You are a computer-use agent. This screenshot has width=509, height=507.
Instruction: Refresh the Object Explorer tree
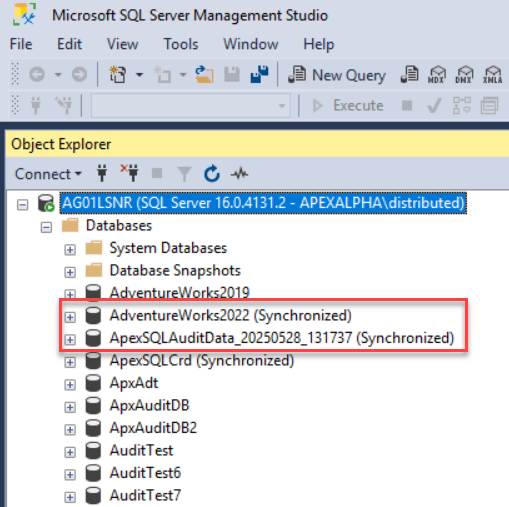212,174
